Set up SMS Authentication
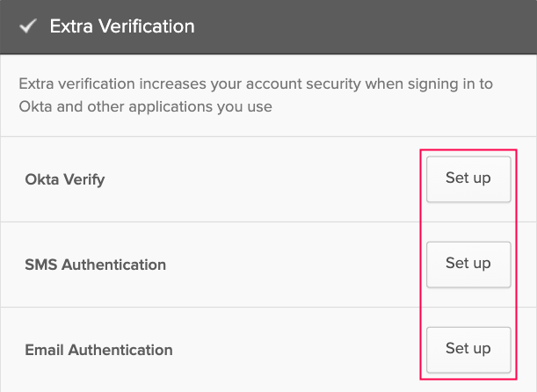Viewport: 537px width, 392px height. click(468, 264)
